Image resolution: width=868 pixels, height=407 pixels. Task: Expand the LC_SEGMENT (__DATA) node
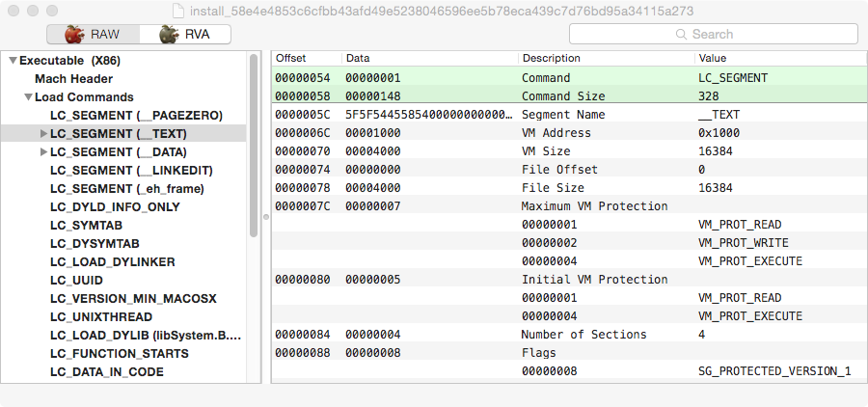click(x=43, y=152)
